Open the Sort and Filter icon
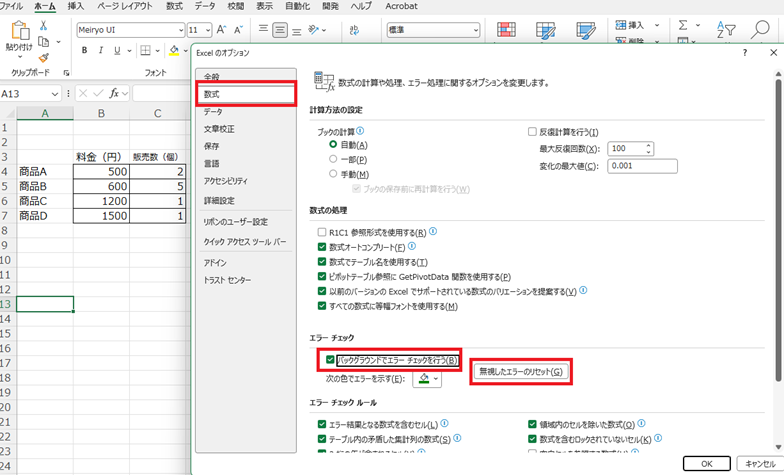 pyautogui.click(x=729, y=24)
